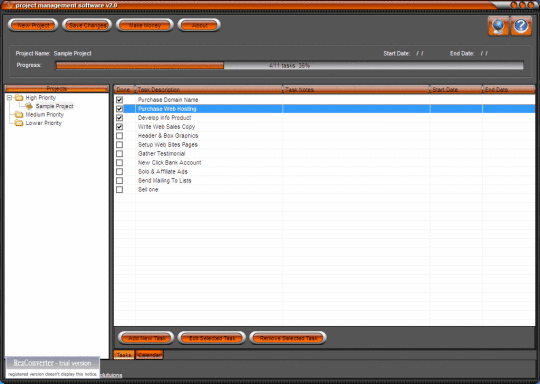Select the High Priority folder icon

(x=19, y=98)
